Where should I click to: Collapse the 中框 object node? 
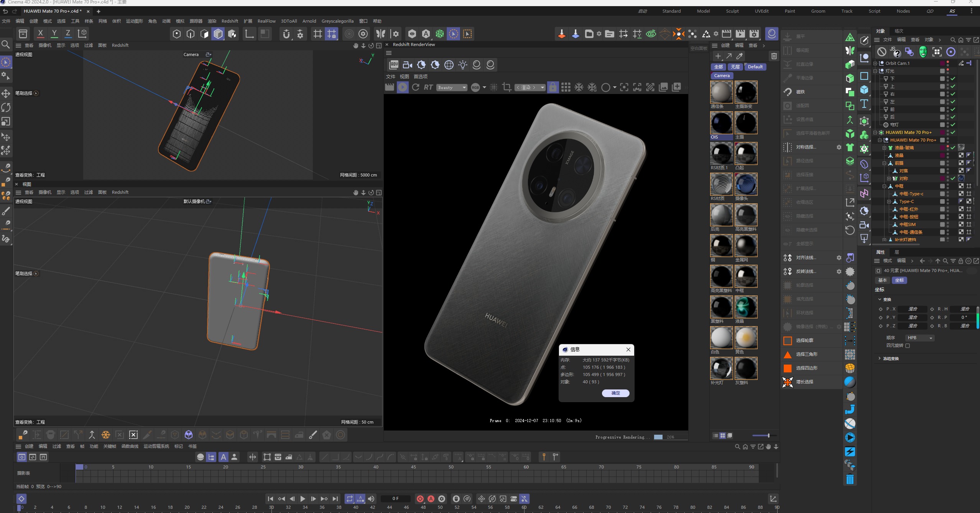[884, 186]
